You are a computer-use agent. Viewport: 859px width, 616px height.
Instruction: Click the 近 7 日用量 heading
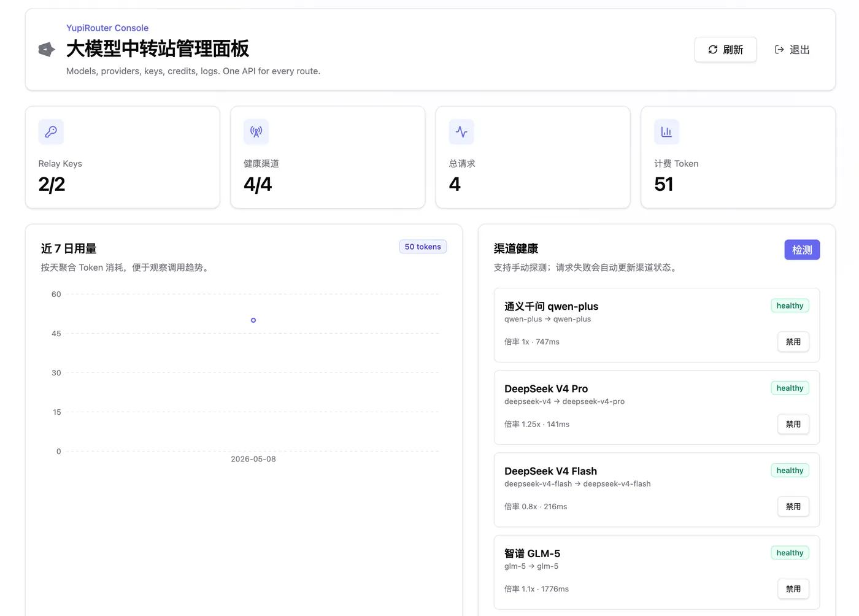click(x=69, y=248)
